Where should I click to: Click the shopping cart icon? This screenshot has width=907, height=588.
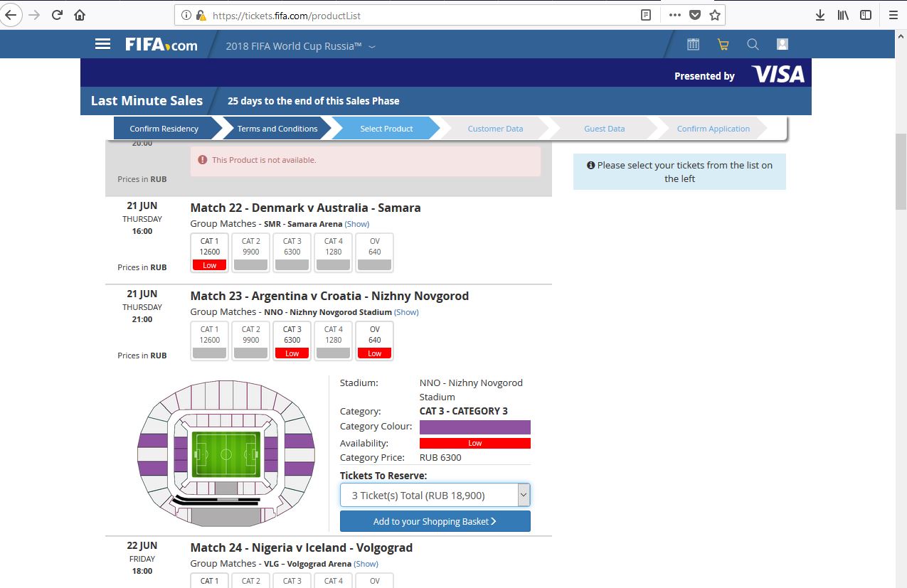723,45
